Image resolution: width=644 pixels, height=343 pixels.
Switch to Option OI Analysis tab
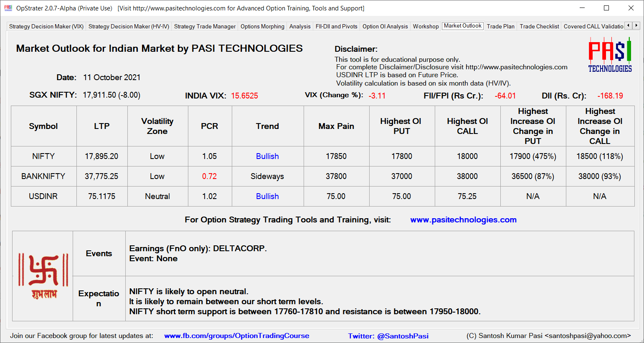click(x=385, y=26)
